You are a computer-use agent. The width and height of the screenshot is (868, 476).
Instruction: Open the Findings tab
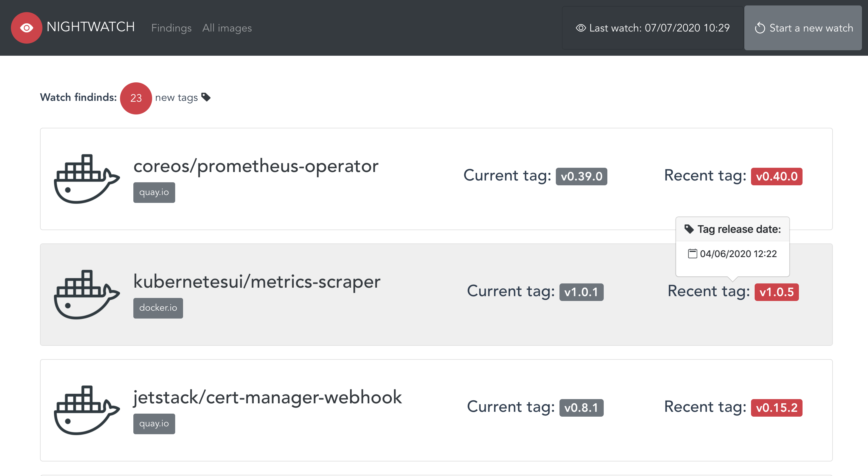171,28
